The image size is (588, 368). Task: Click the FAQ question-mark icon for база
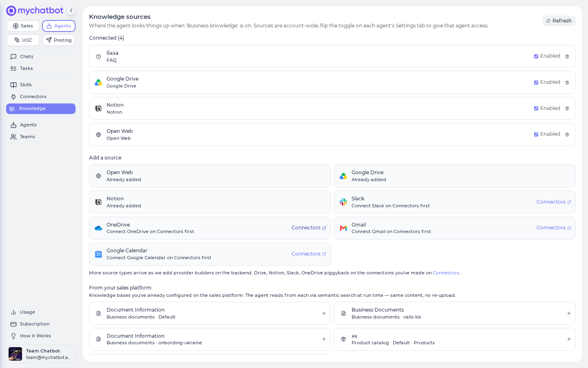pyautogui.click(x=98, y=56)
